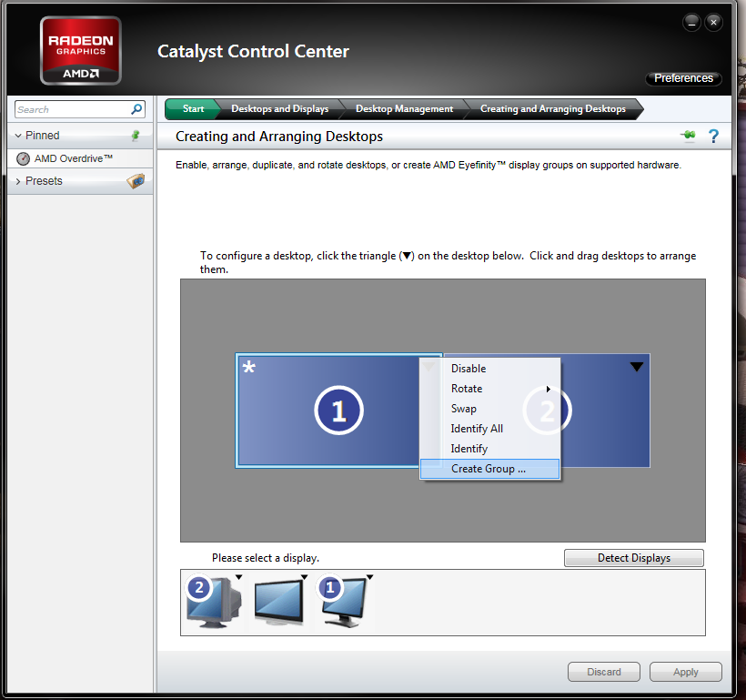Viewport: 746px width, 700px height.
Task: Click the Detect Displays button
Action: point(634,558)
